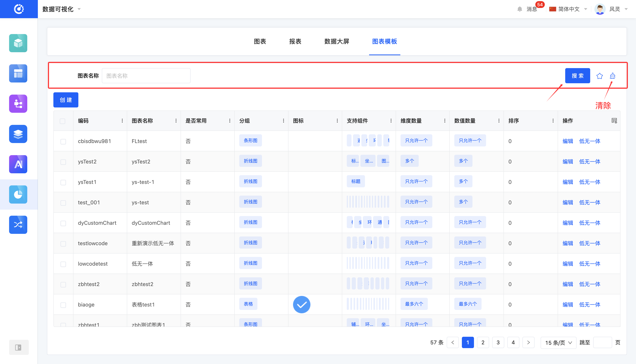
Task: Switch to the 报表 tab
Action: [x=295, y=41]
